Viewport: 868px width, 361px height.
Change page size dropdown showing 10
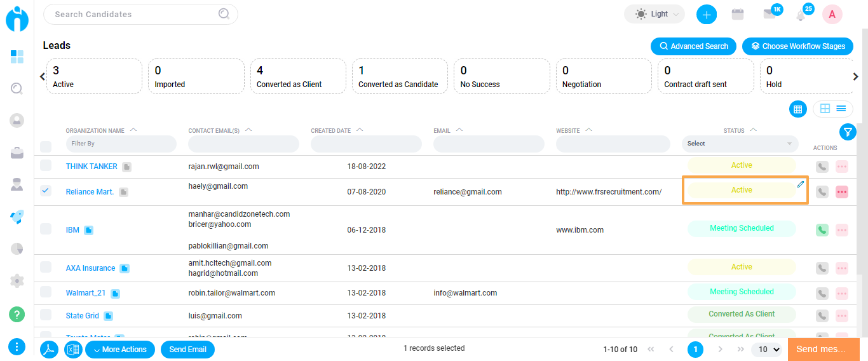pyautogui.click(x=766, y=350)
